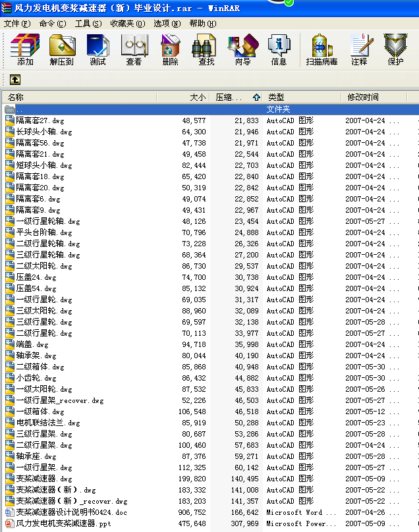The image size is (419, 532).
Task: Go up one folder level arrow
Action: 15,80
